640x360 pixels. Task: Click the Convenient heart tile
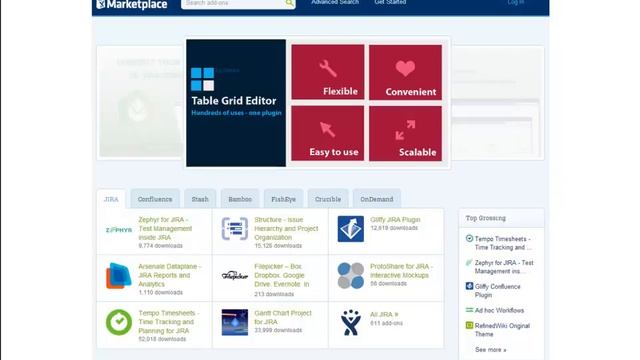[405, 72]
